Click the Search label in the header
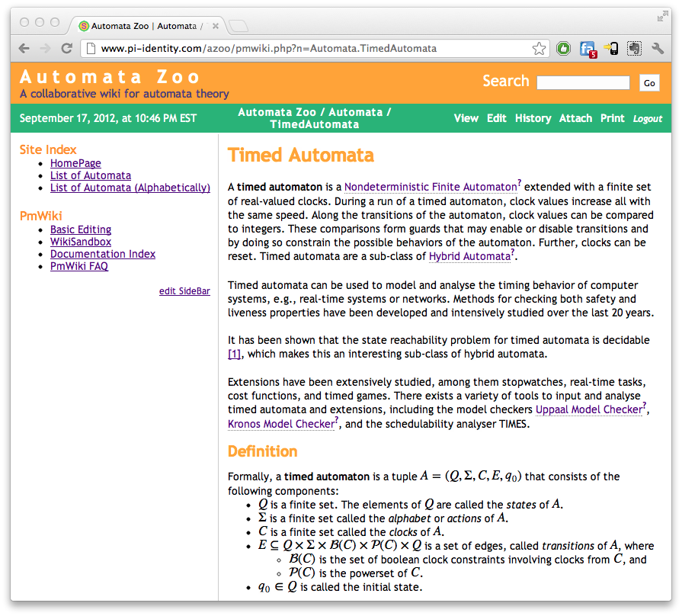The image size is (682, 616). [506, 81]
